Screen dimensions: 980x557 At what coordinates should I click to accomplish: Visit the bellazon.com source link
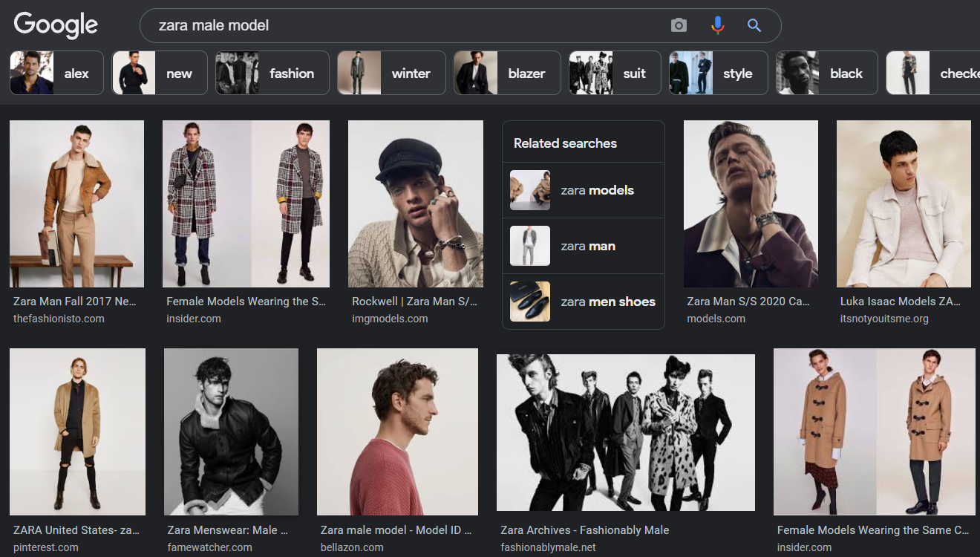pyautogui.click(x=352, y=547)
